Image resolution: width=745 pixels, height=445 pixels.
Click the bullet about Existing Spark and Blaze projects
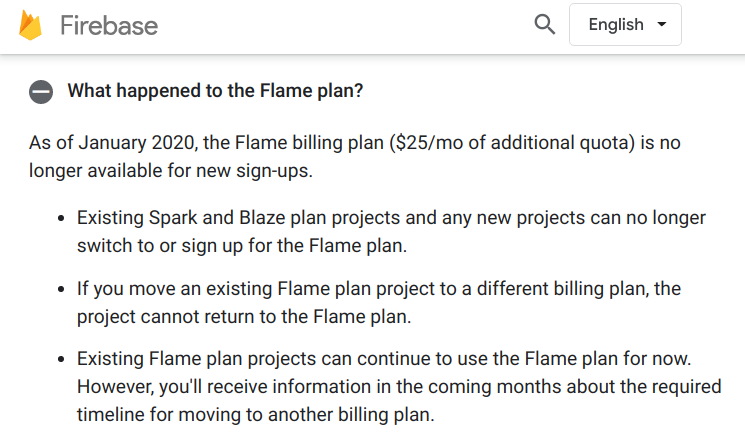(x=392, y=232)
